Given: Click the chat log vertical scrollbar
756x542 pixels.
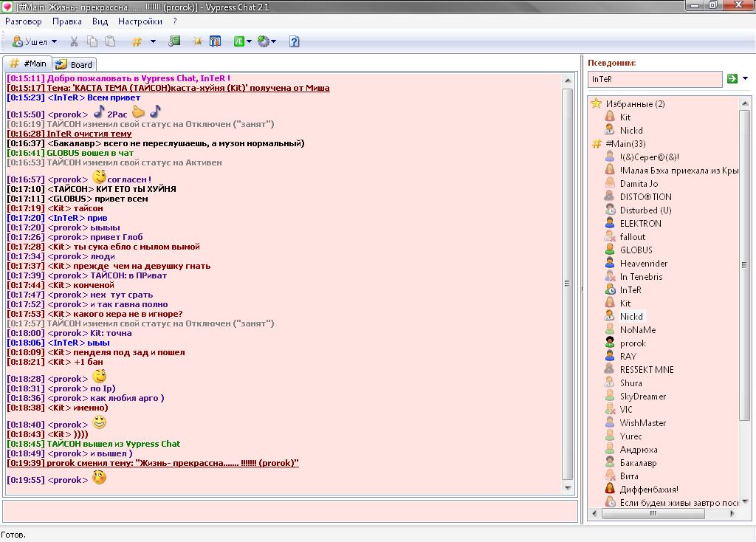Looking at the screenshot, I should (x=568, y=284).
